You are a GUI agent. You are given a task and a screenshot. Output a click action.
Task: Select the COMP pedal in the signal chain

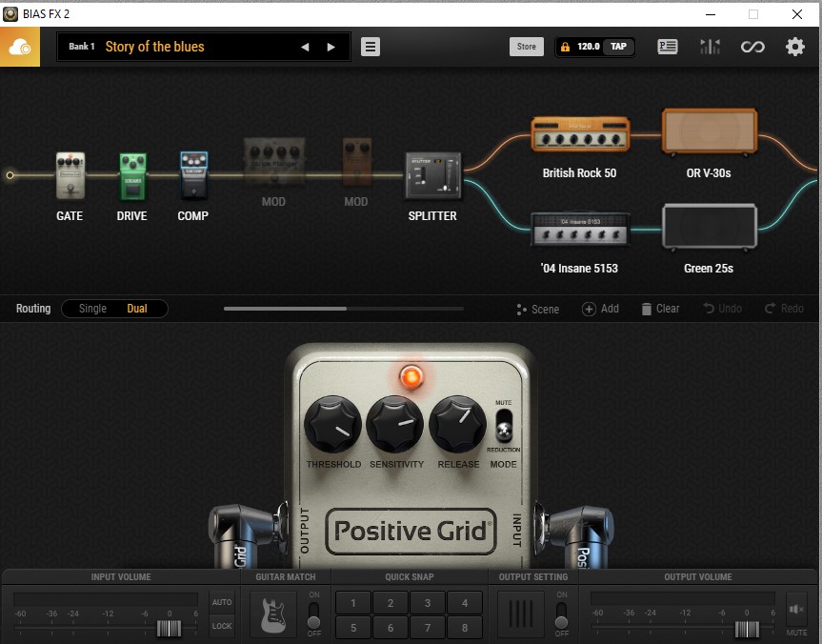192,176
